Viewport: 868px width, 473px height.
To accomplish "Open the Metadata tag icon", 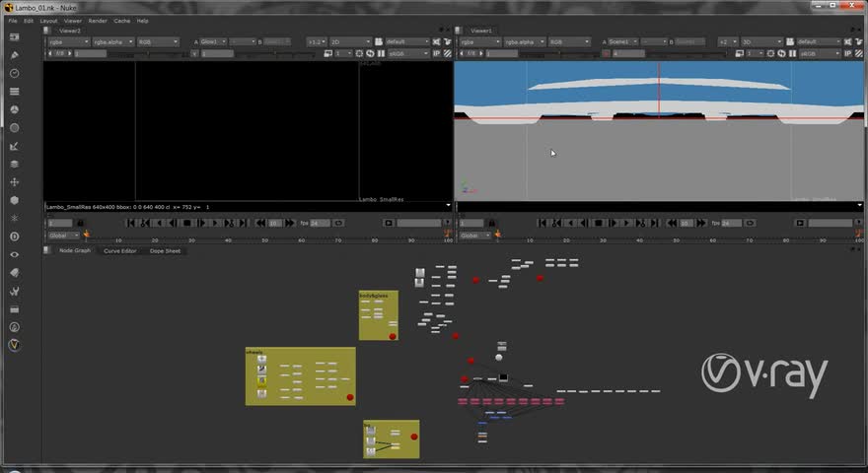I will point(15,273).
